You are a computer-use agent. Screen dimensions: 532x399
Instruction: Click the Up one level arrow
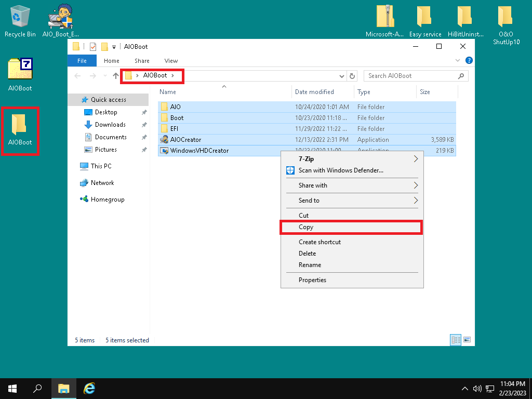click(116, 76)
